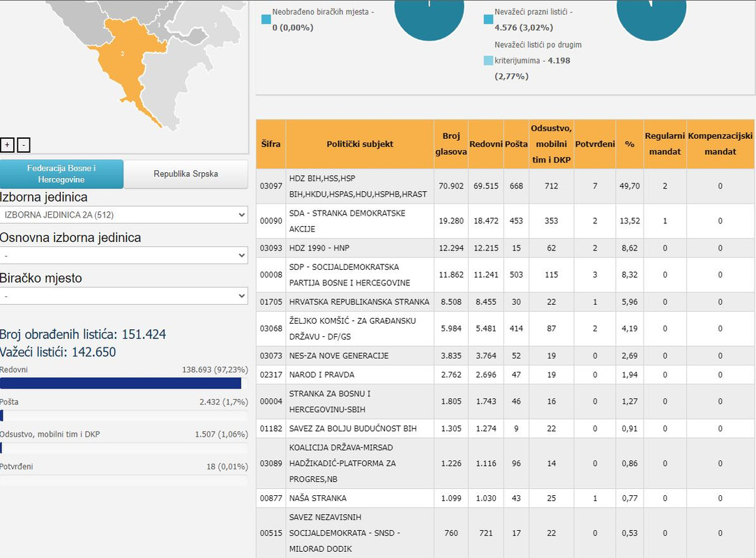Image resolution: width=756 pixels, height=558 pixels.
Task: Click the Neobrađeno biračkih mjesta legend swatch
Action: [266, 20]
